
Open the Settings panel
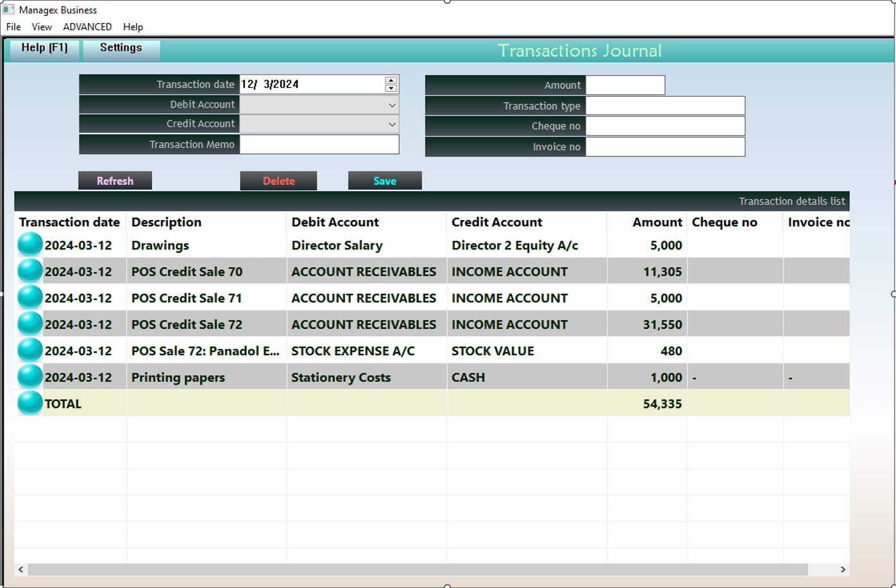pos(121,47)
